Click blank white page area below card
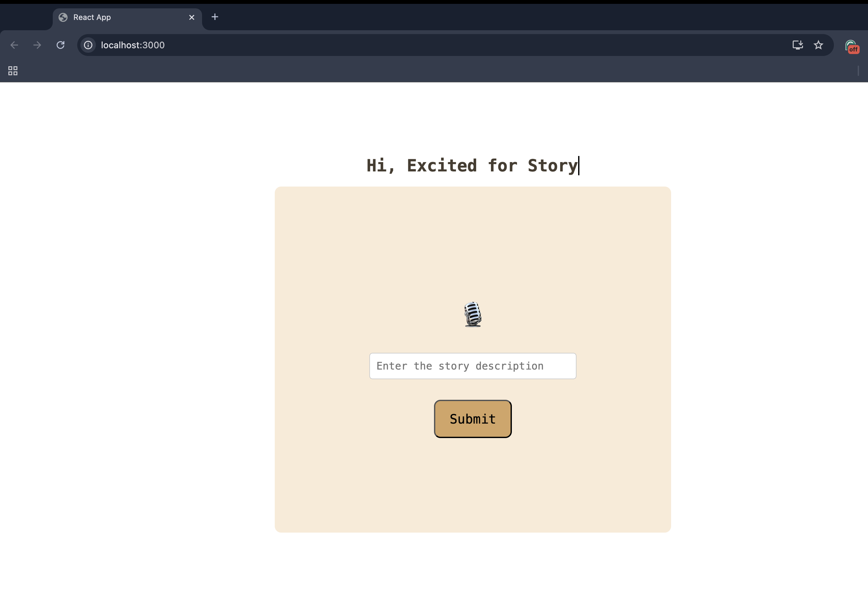This screenshot has width=868, height=595. [473, 564]
